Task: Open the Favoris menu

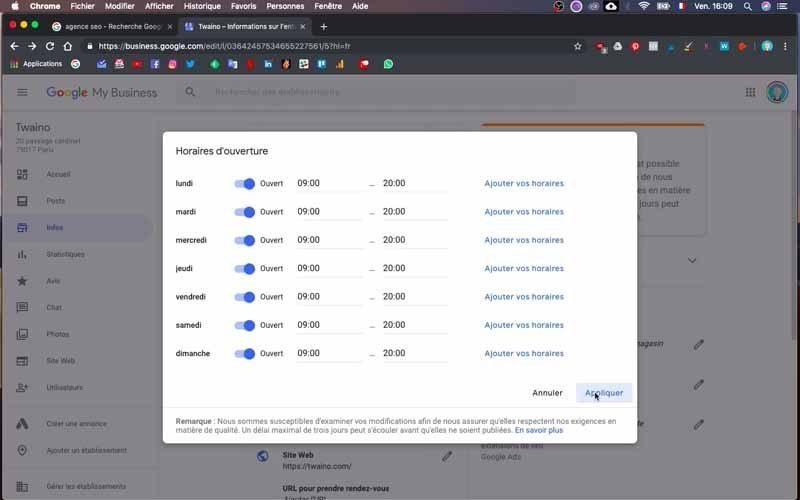Action: [x=243, y=6]
